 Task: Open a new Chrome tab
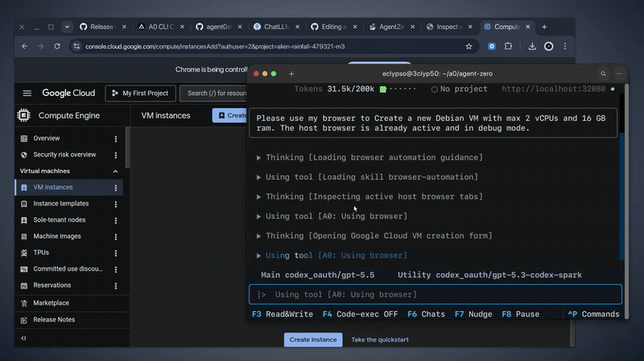click(544, 27)
